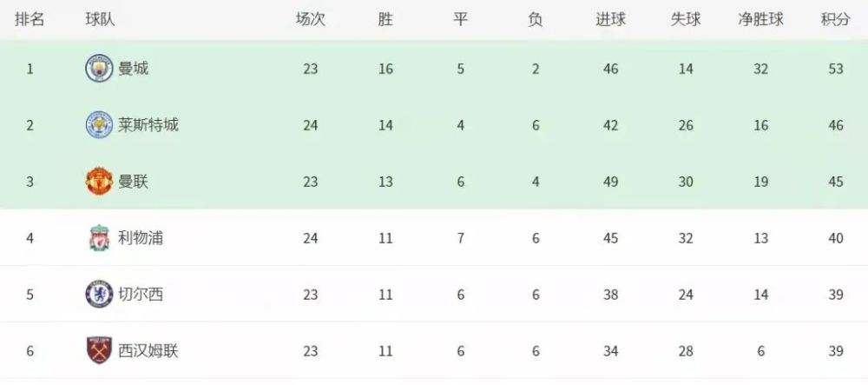Sort table by 积分 column header
Viewport: 868px width, 385px height.
point(835,20)
